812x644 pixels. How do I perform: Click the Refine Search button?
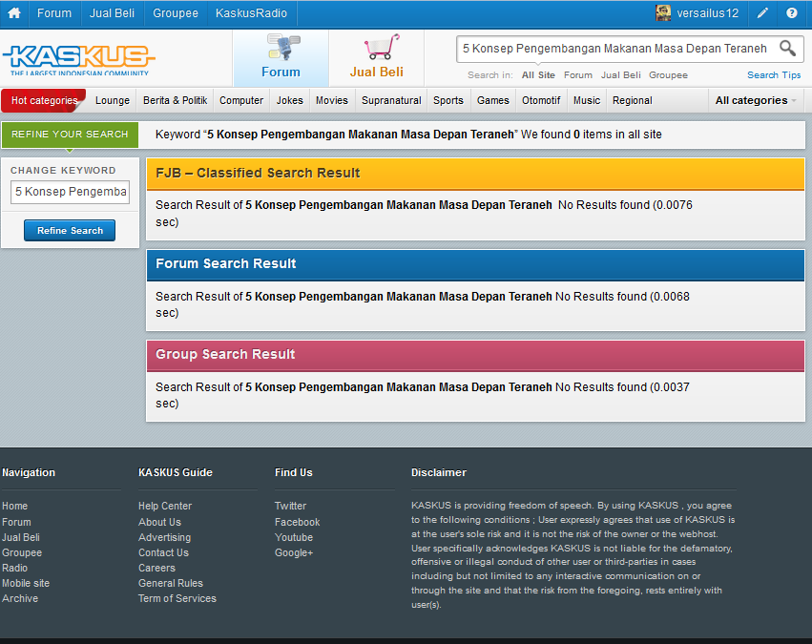coord(70,230)
